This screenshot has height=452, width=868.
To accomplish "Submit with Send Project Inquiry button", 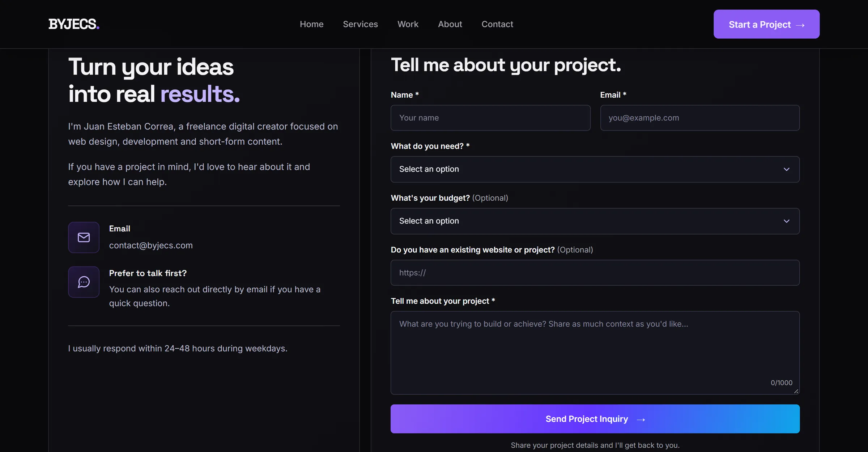I will click(x=595, y=419).
